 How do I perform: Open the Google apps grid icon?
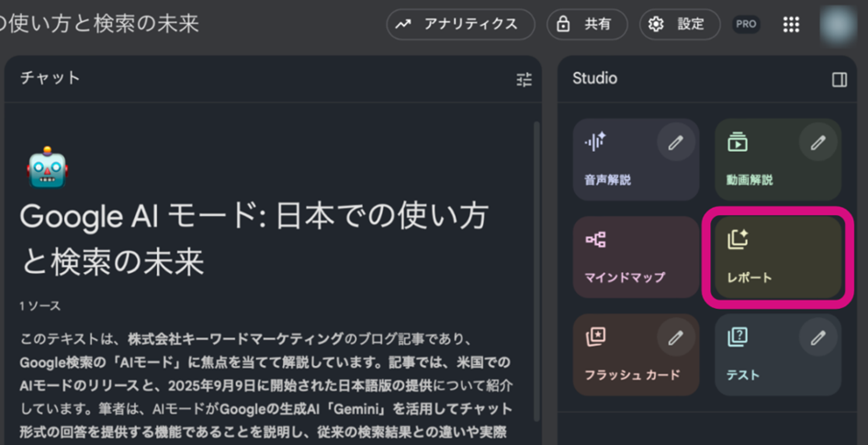click(790, 25)
